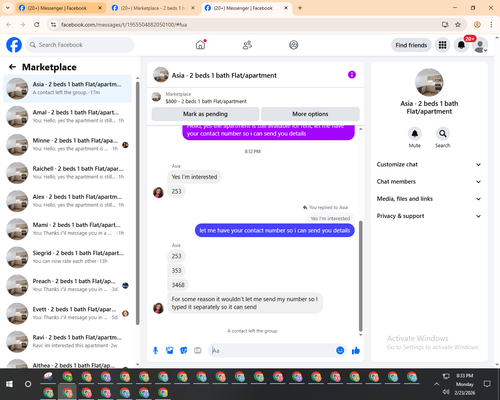Open a new browser tab

(300, 8)
